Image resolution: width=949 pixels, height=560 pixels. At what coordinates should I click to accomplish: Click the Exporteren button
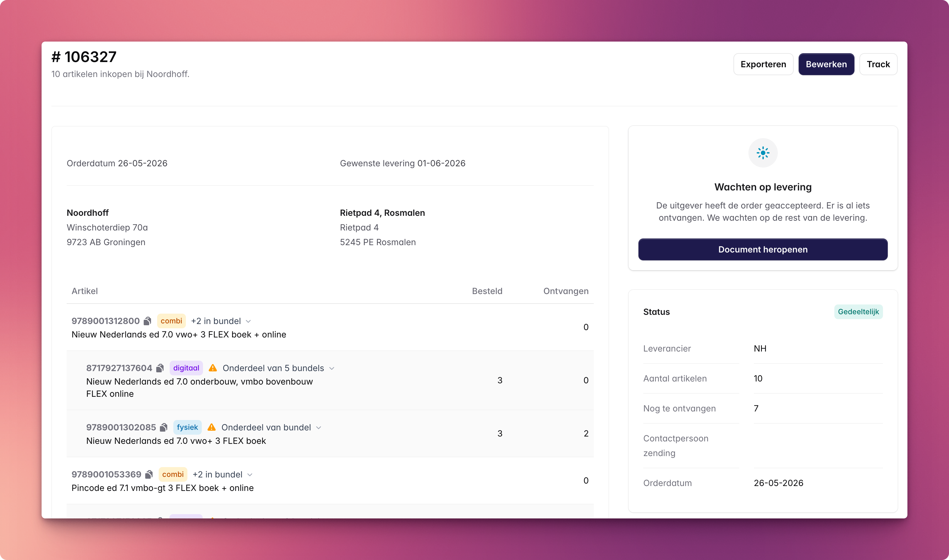click(x=763, y=64)
